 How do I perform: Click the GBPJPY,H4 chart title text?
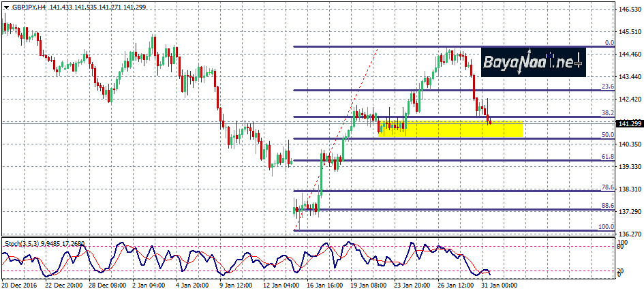click(29, 6)
